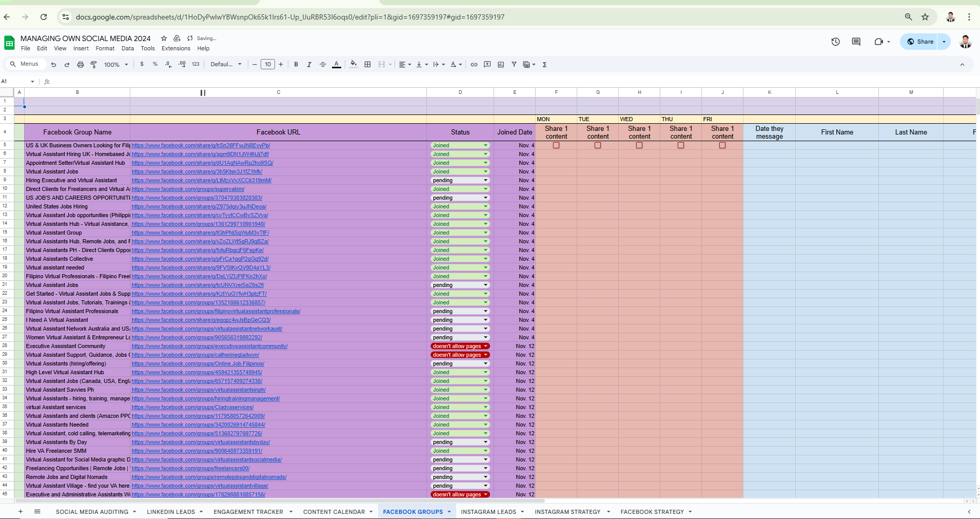Create a filter with funnel icon
Screen dimensions: 980x519
(x=514, y=64)
